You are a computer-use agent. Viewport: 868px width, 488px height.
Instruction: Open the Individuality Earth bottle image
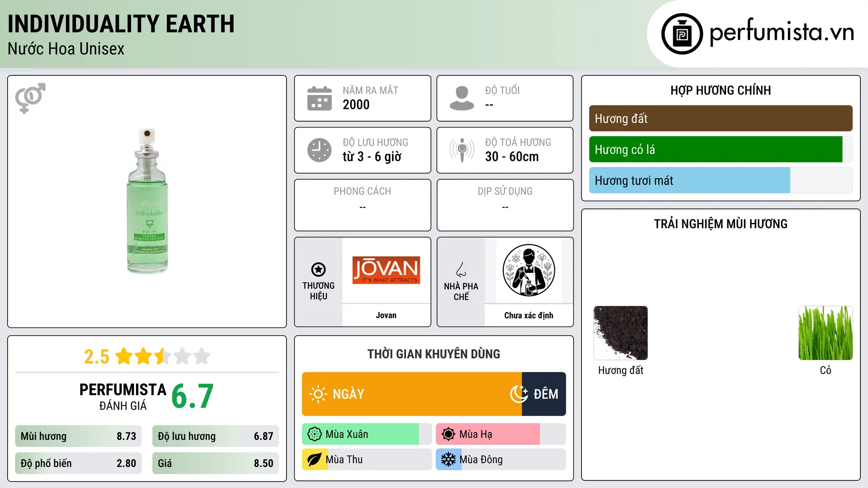147,201
